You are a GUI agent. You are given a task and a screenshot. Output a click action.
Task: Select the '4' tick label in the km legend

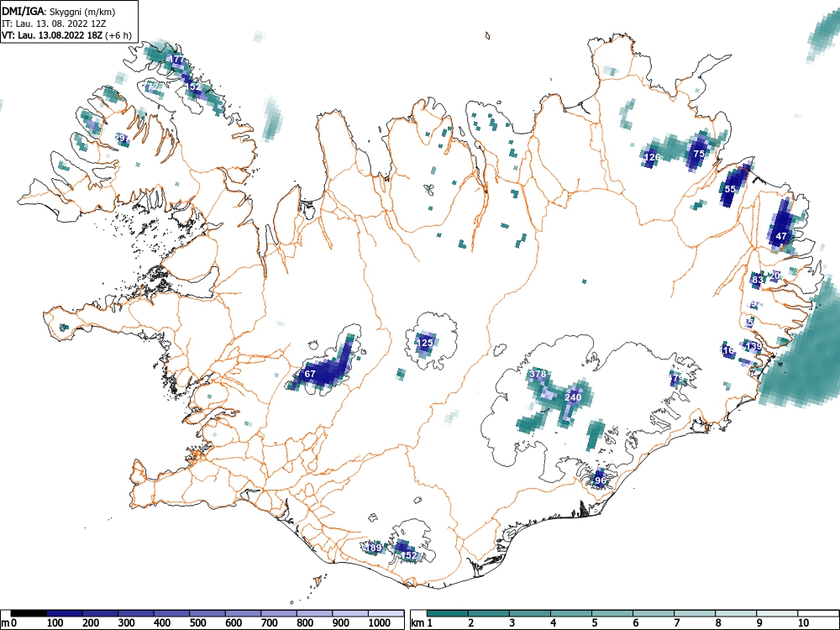coord(554,623)
